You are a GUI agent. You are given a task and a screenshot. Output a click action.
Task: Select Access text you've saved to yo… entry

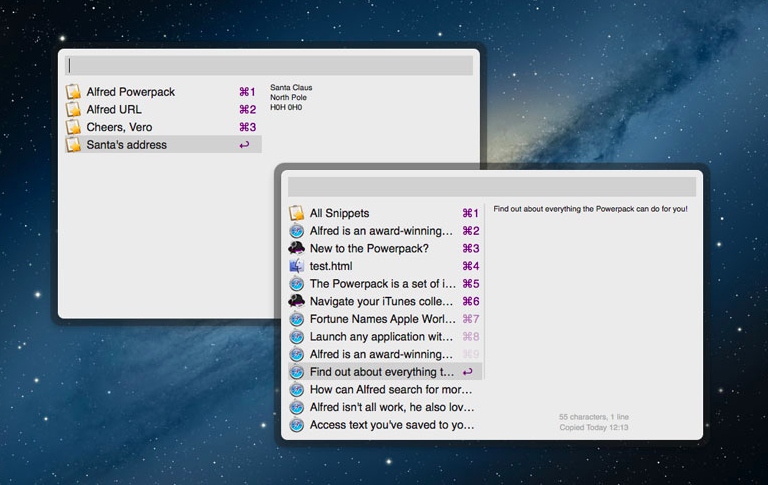pyautogui.click(x=385, y=425)
